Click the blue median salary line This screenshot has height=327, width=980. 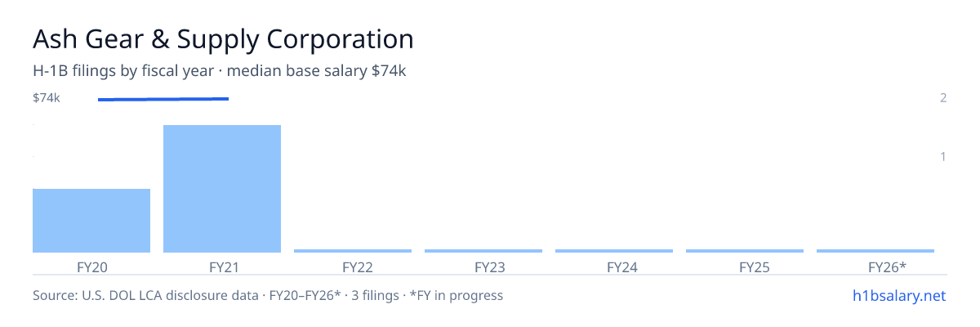tap(163, 99)
